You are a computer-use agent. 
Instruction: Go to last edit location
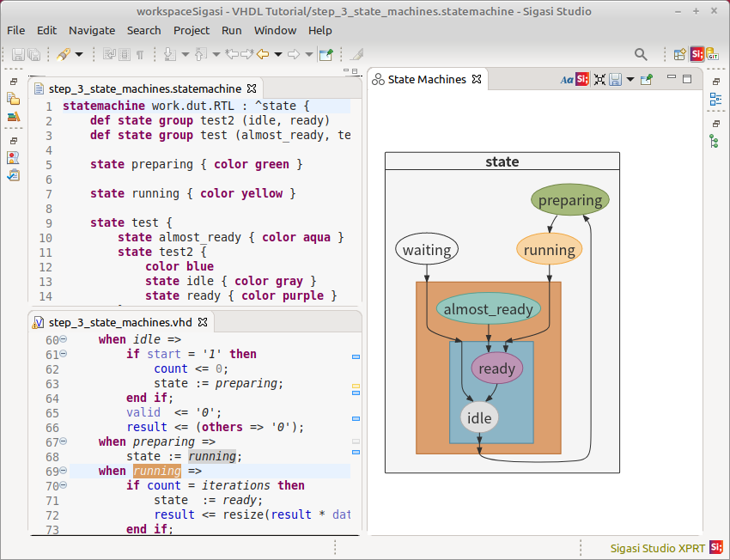pos(232,54)
